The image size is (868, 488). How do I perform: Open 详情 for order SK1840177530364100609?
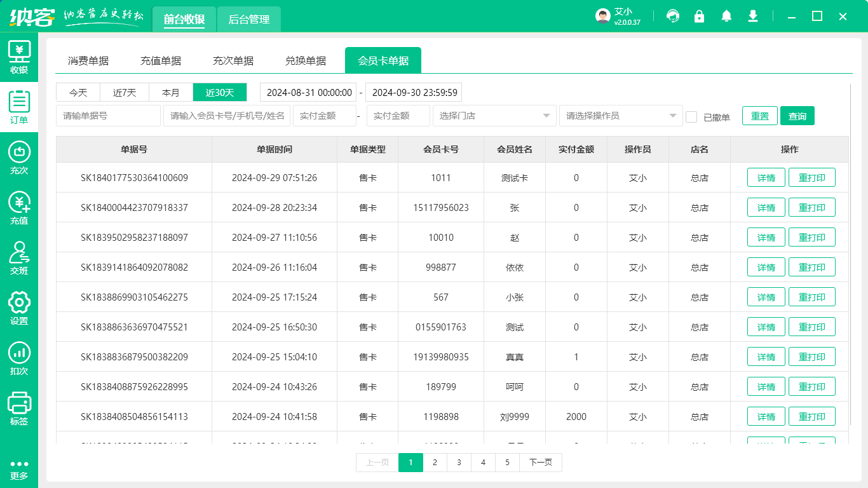(x=766, y=177)
